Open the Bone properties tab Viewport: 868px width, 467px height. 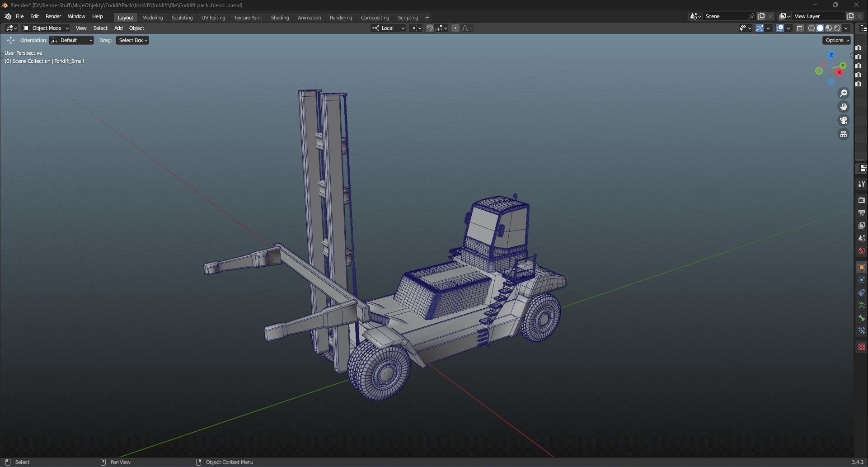[862, 318]
